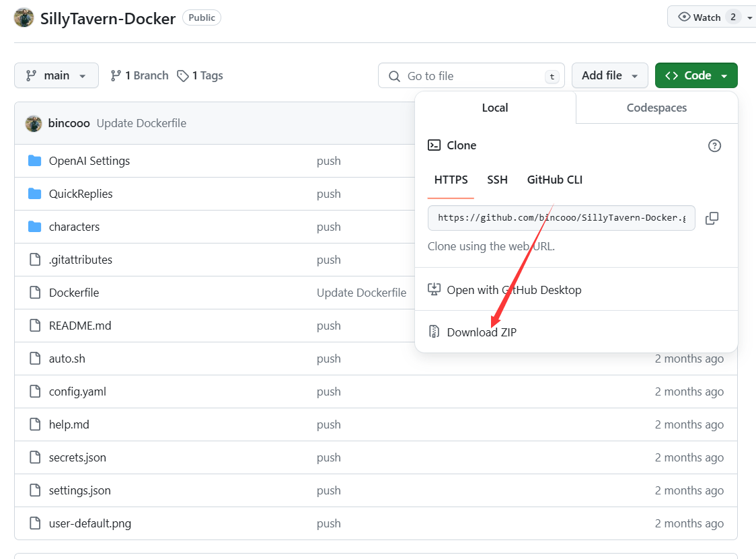756x559 pixels.
Task: Click the bincooo avatar next to the repository title
Action: click(24, 18)
